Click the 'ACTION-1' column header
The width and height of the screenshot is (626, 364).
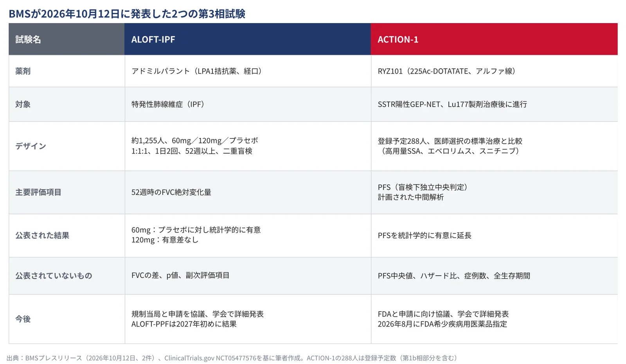pyautogui.click(x=494, y=39)
